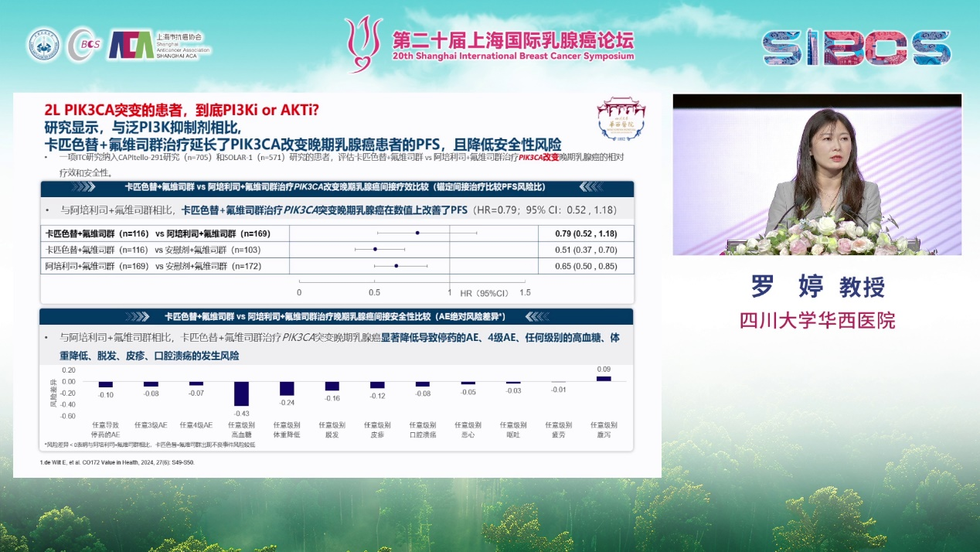This screenshot has width=980, height=552.
Task: Click the symposium title '第二十届上海国际乳腺癌论坛'
Action: [513, 39]
